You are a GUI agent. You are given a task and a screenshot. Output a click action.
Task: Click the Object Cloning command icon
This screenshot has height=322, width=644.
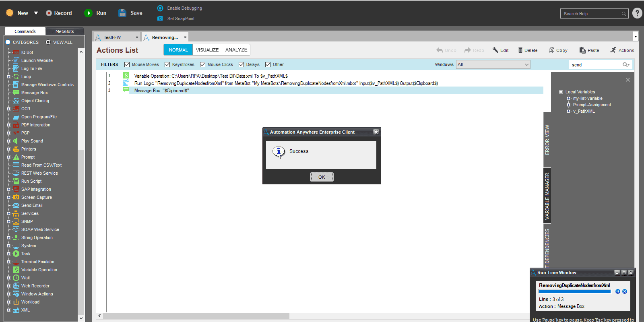16,101
